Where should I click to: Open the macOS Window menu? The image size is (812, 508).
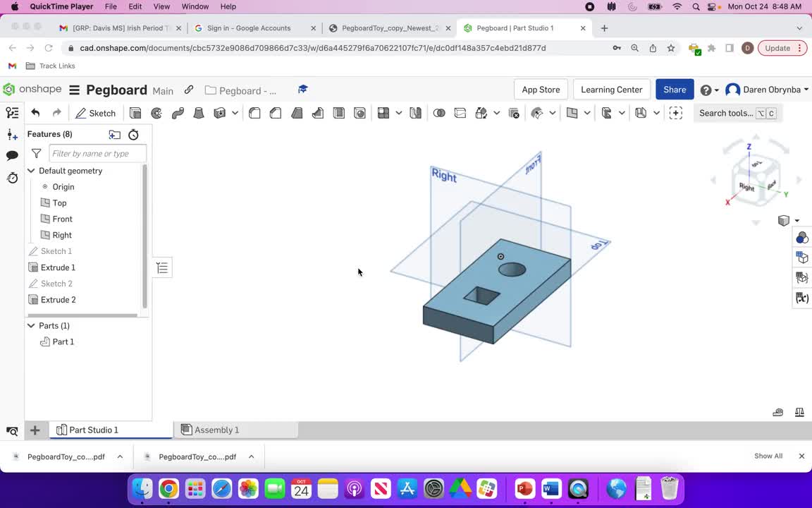(195, 7)
